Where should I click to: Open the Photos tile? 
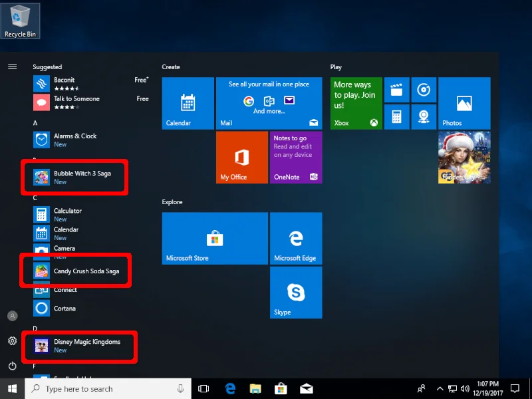click(464, 103)
